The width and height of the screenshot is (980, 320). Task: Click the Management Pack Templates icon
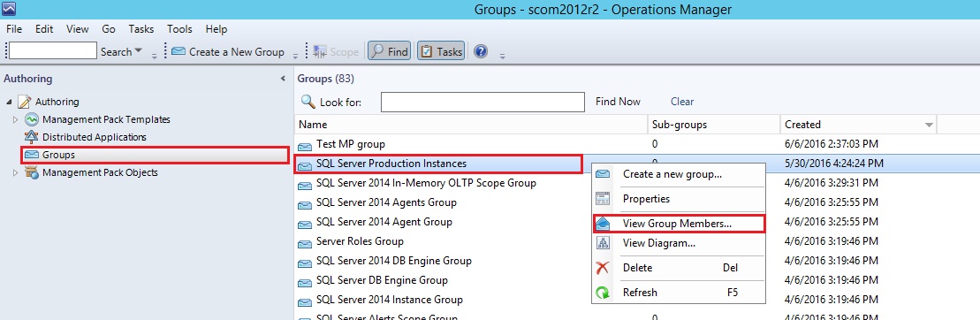click(x=32, y=119)
